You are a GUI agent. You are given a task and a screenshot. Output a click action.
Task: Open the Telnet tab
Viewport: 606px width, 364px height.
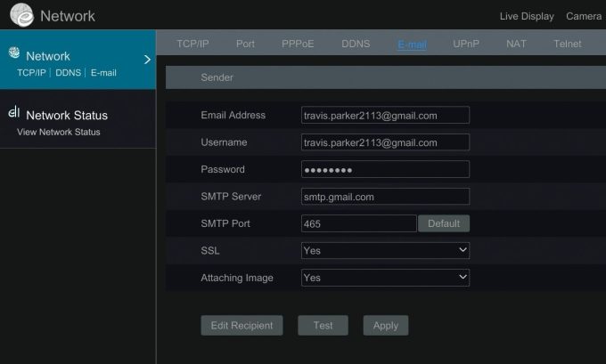pos(567,44)
